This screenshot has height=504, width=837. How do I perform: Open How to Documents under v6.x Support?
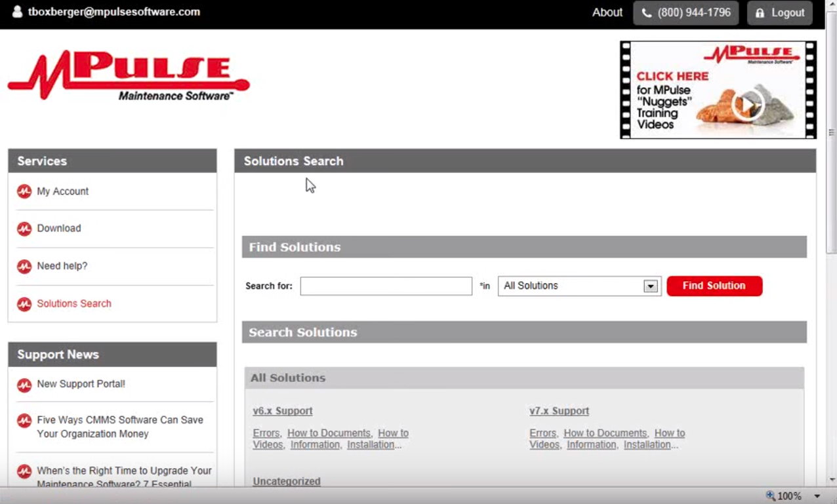pos(329,433)
